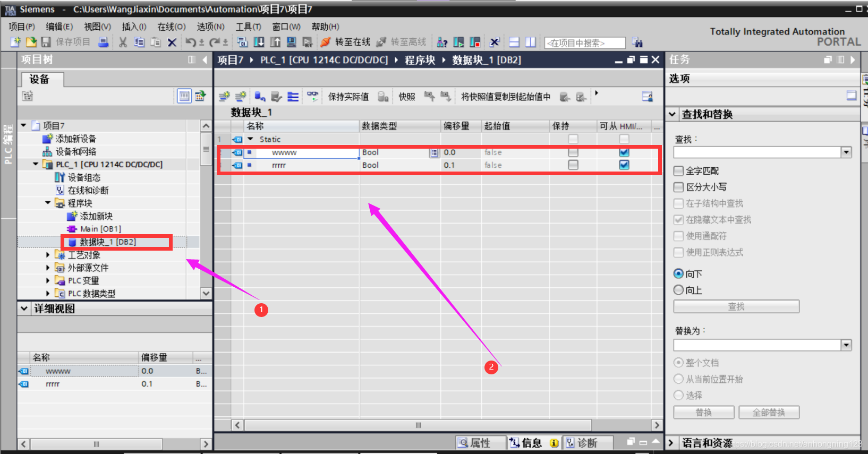Click search-in-project go icon
This screenshot has width=868, height=454.
[637, 42]
